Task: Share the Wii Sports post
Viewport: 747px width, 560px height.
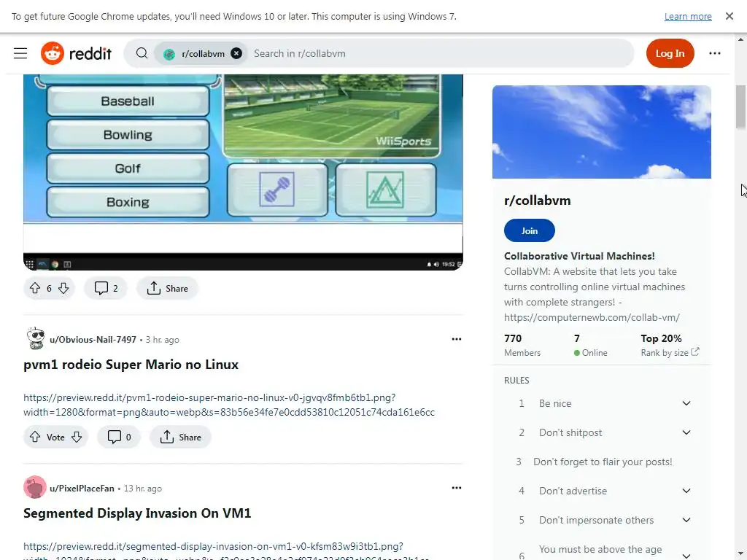Action: pos(167,288)
